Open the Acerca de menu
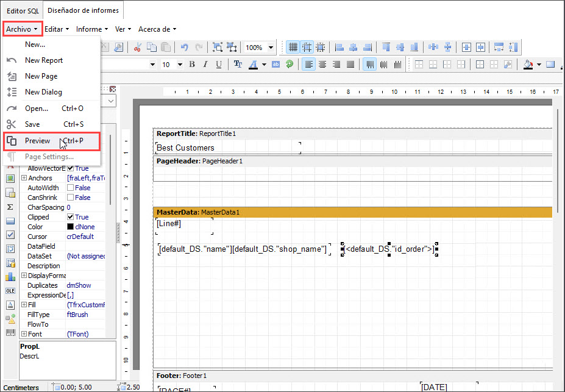 tap(157, 29)
